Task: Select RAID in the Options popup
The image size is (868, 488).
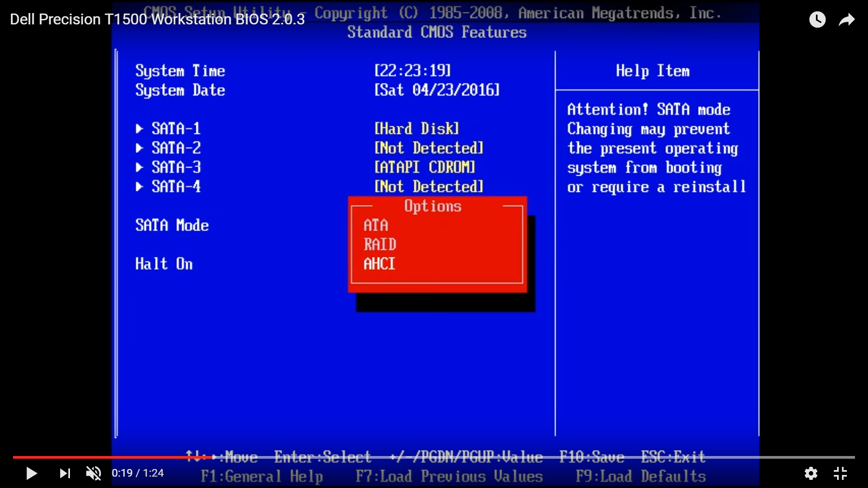Action: pos(380,245)
